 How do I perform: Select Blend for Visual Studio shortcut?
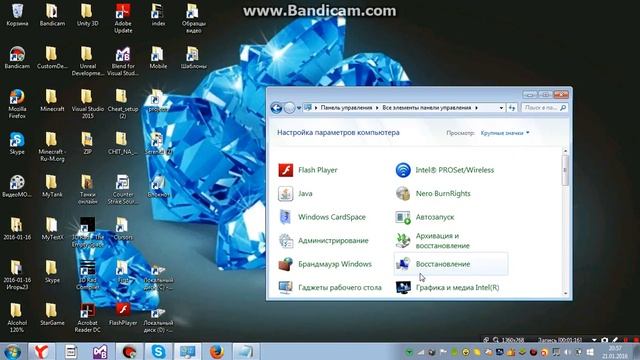point(123,62)
